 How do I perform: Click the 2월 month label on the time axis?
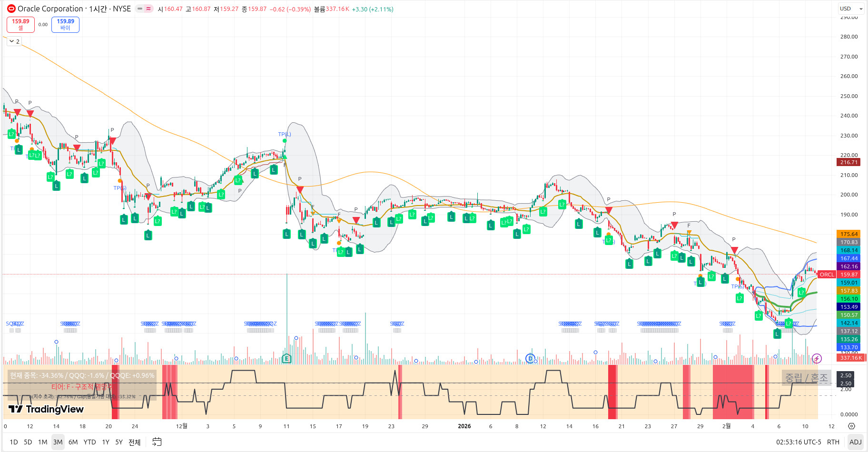click(x=726, y=426)
